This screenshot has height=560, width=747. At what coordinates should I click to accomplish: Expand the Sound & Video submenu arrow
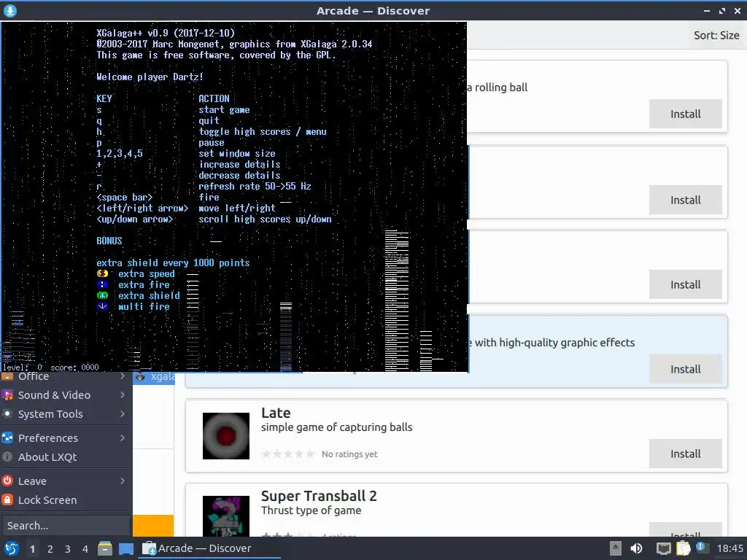pyautogui.click(x=123, y=395)
